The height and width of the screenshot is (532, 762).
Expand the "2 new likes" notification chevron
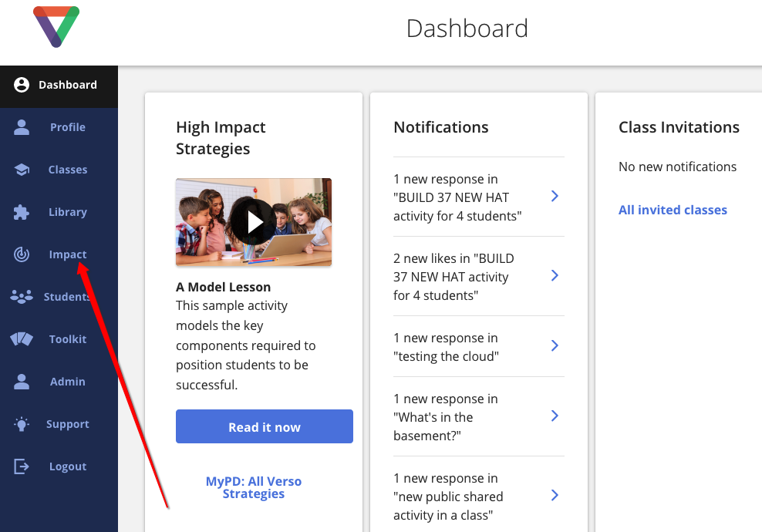tap(555, 276)
